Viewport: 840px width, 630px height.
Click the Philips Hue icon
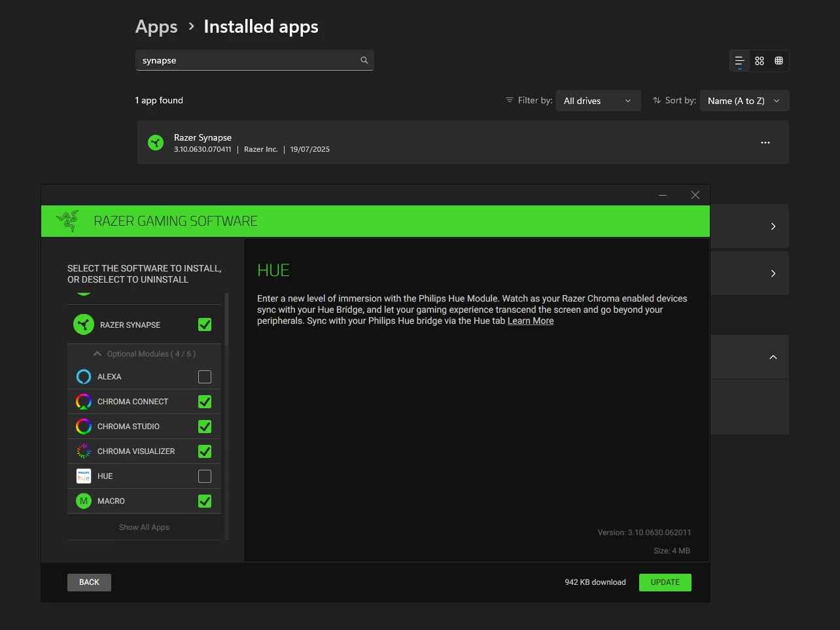point(84,476)
